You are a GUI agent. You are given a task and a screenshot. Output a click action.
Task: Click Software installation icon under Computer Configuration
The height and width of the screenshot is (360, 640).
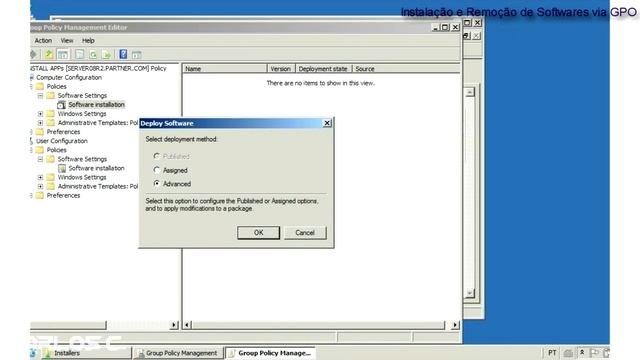(62, 105)
